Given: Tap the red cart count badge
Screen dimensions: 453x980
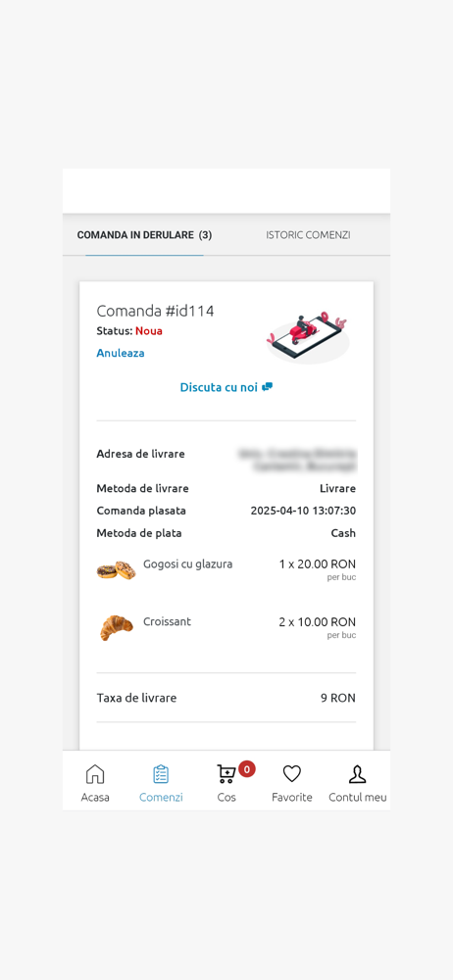Looking at the screenshot, I should (246, 768).
